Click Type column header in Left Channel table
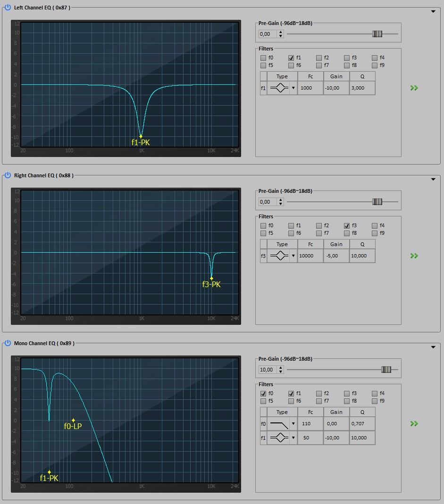The image size is (444, 504). 282,76
